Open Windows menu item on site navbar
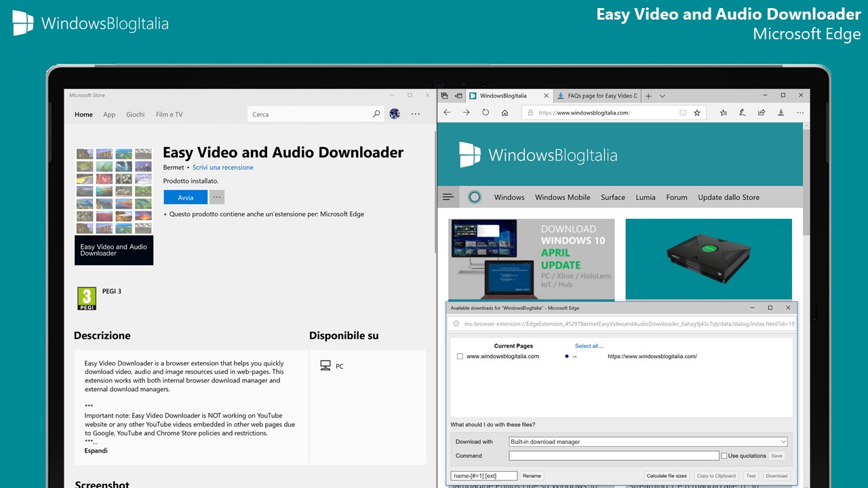This screenshot has width=868, height=488. 509,197
